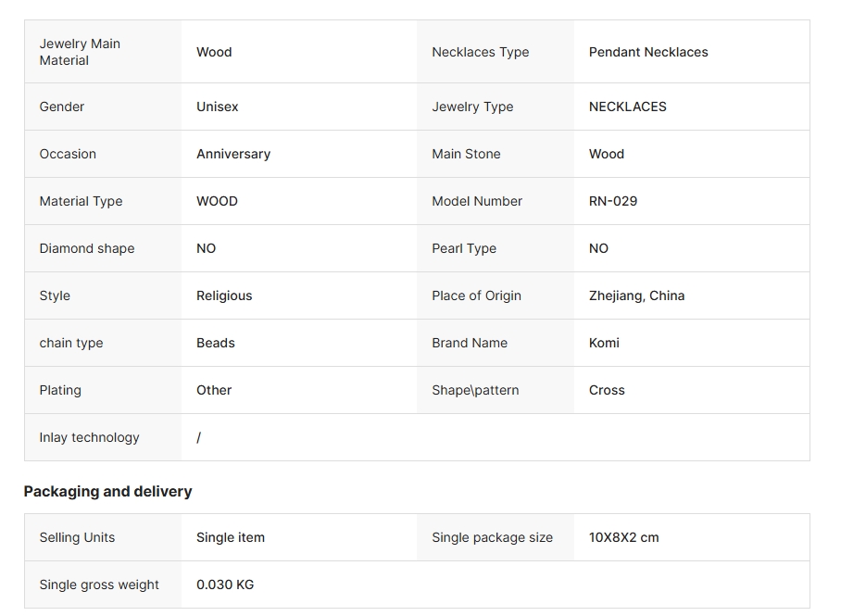The height and width of the screenshot is (616, 866).
Task: Click the Packaging and delivery heading
Action: pos(107,491)
